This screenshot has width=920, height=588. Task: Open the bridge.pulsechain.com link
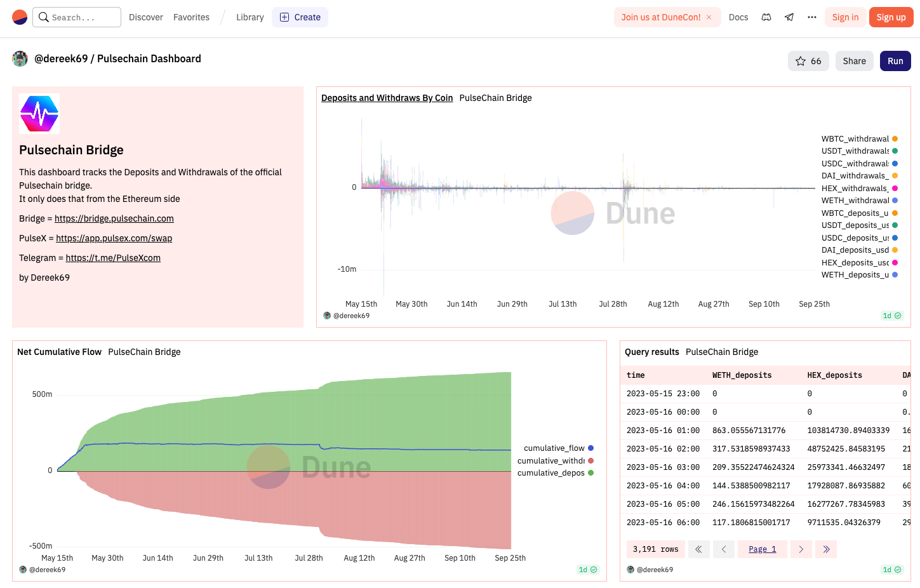pos(114,218)
